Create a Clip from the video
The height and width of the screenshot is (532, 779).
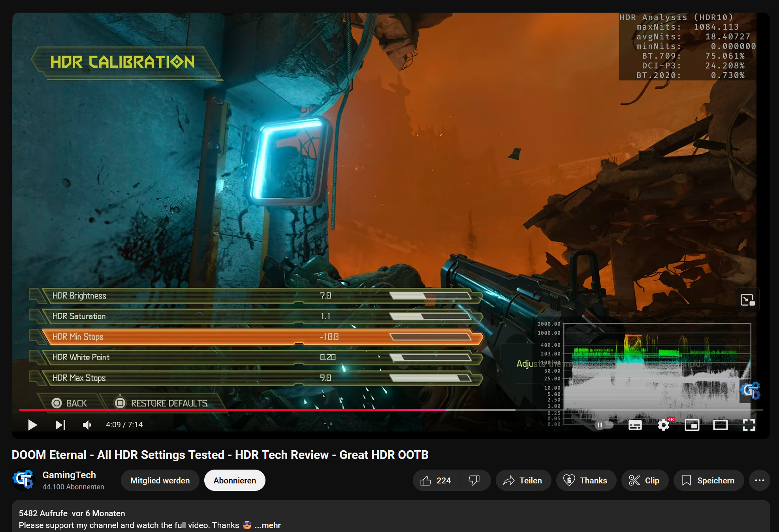[x=644, y=480]
